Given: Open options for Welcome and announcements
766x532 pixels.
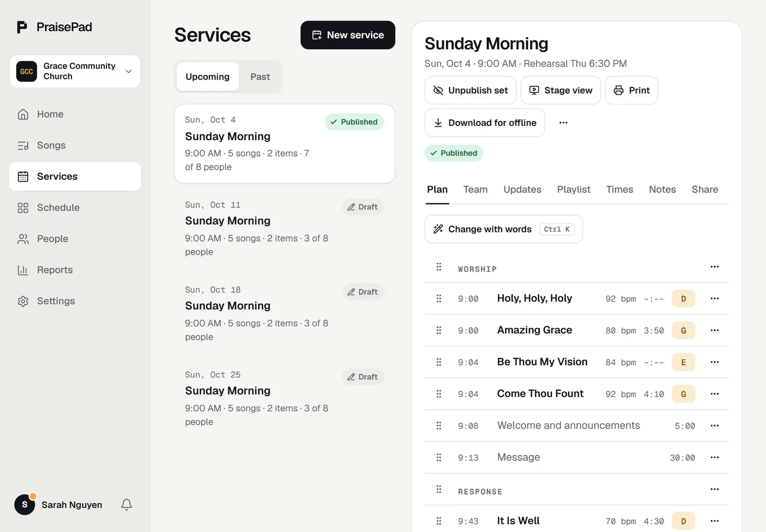Looking at the screenshot, I should [x=715, y=426].
